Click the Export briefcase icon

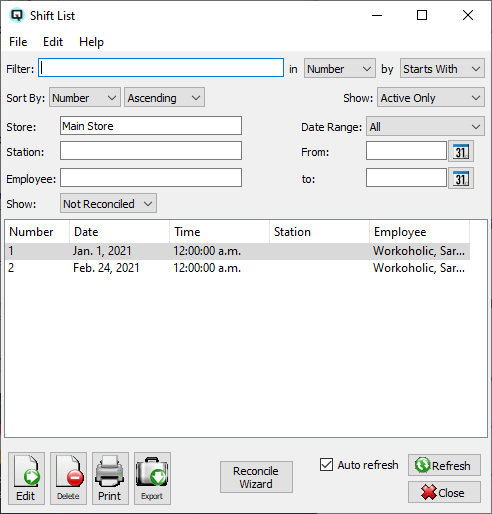(152, 478)
